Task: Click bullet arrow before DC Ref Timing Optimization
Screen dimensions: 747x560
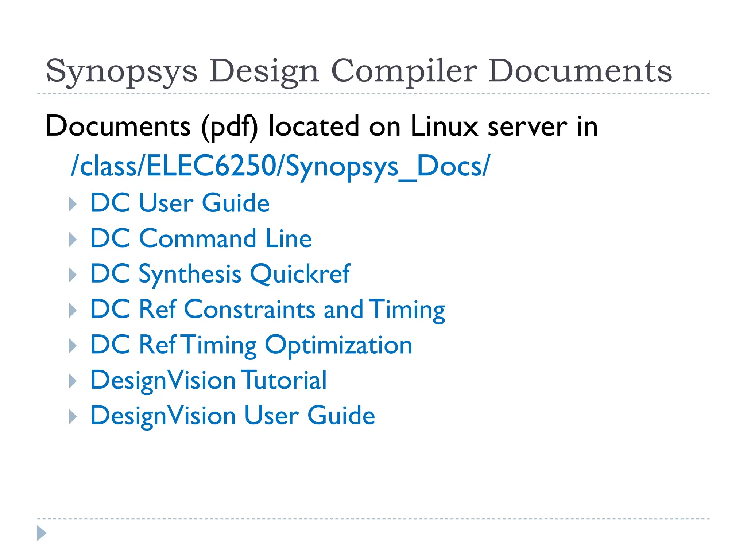Action: pyautogui.click(x=73, y=346)
